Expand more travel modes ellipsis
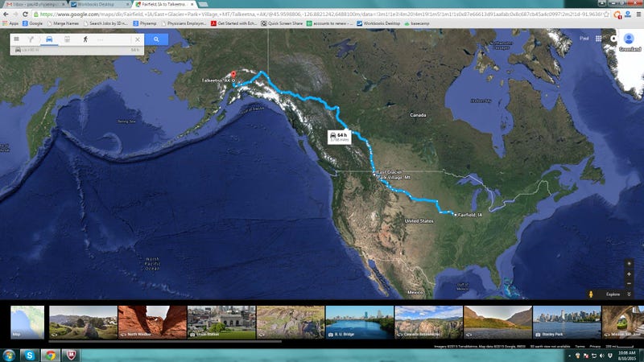Screen dimensions: 644x362 click(x=101, y=39)
